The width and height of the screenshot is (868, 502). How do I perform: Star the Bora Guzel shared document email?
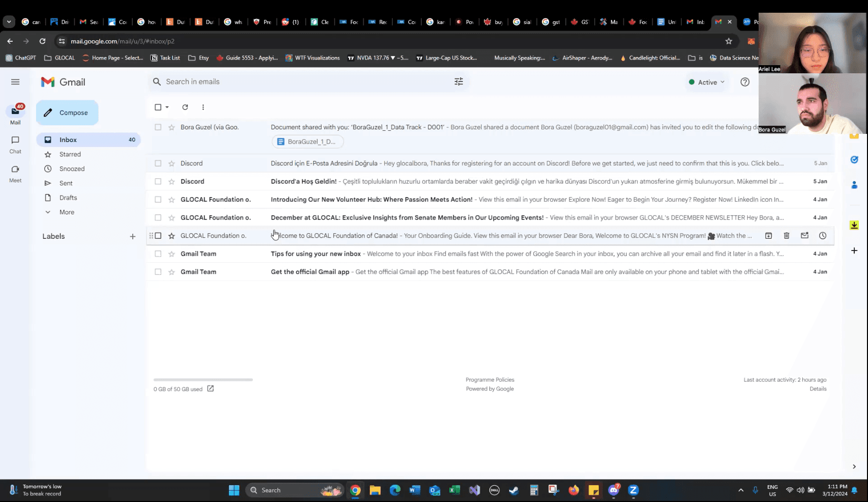(x=171, y=127)
